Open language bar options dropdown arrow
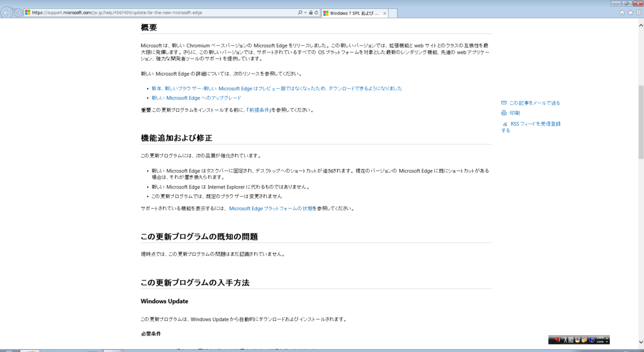This screenshot has width=644, height=352. pyautogui.click(x=607, y=342)
